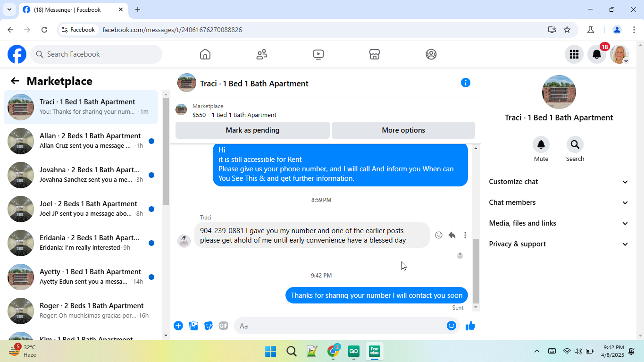React to Traci's message with emoji icon

pos(439,235)
